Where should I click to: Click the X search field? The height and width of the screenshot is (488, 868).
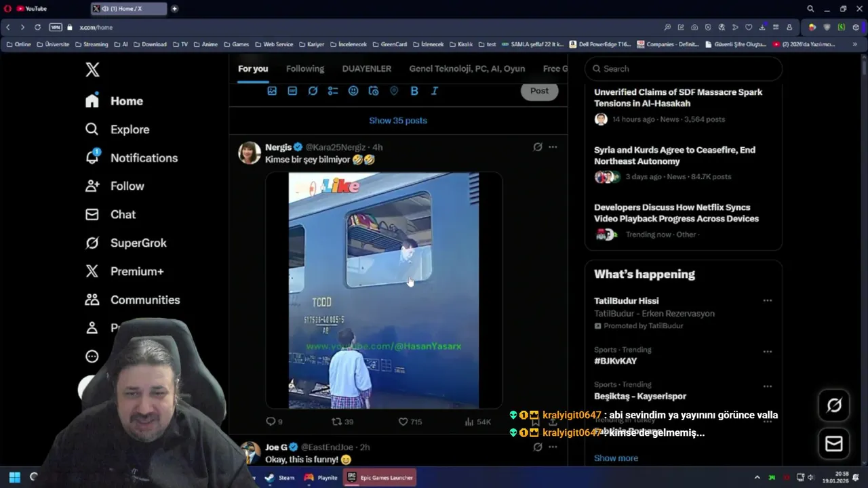pyautogui.click(x=684, y=68)
